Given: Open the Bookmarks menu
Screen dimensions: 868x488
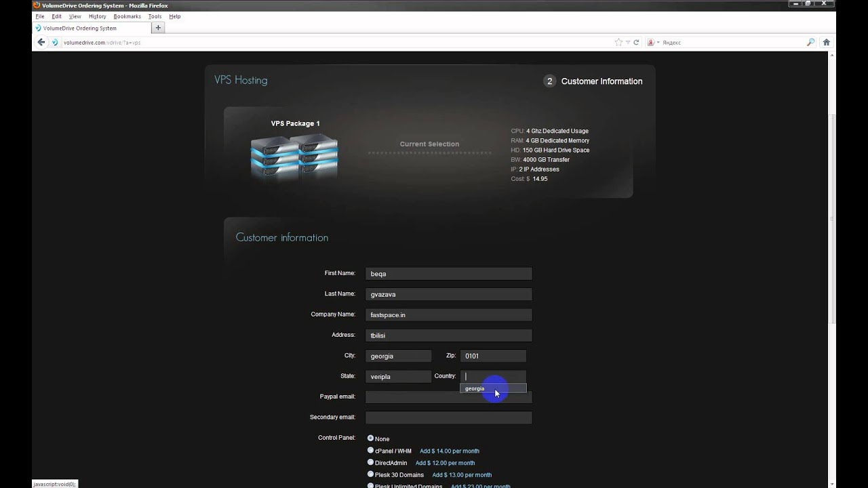Looking at the screenshot, I should tap(127, 16).
